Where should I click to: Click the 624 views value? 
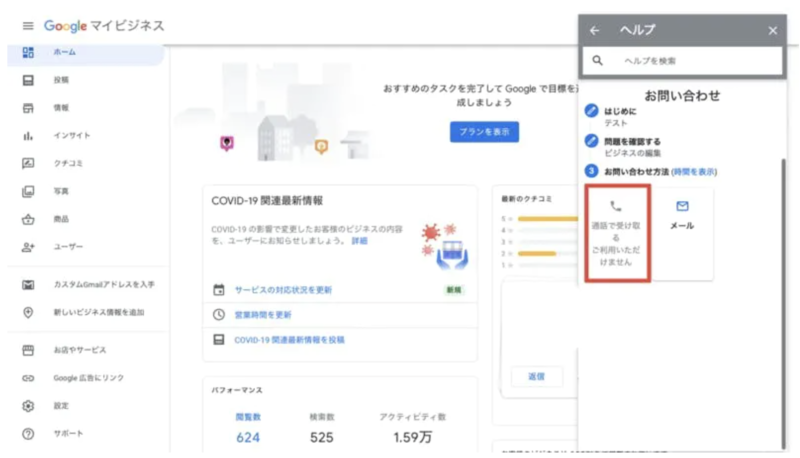tap(248, 437)
